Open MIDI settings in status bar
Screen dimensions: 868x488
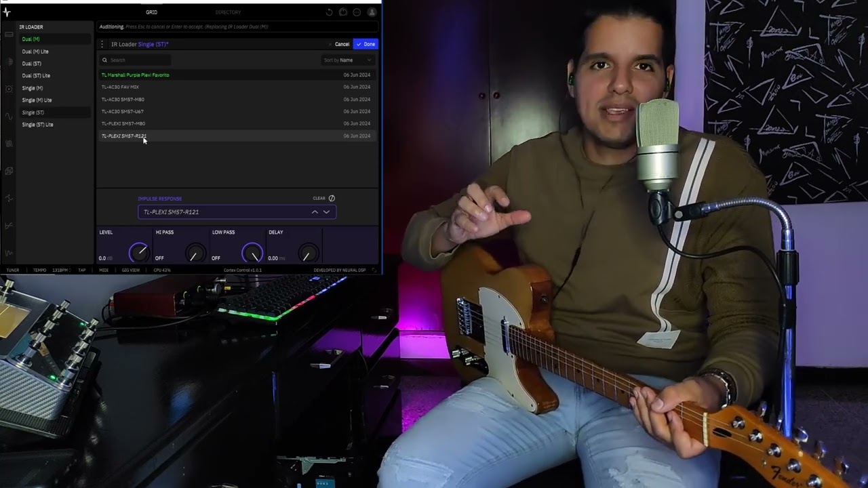coord(104,270)
